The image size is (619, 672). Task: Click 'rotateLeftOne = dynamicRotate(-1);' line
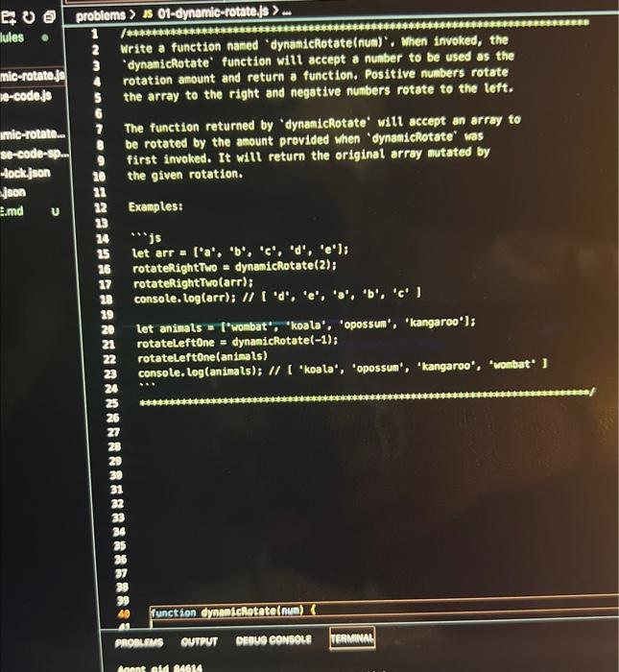[237, 342]
